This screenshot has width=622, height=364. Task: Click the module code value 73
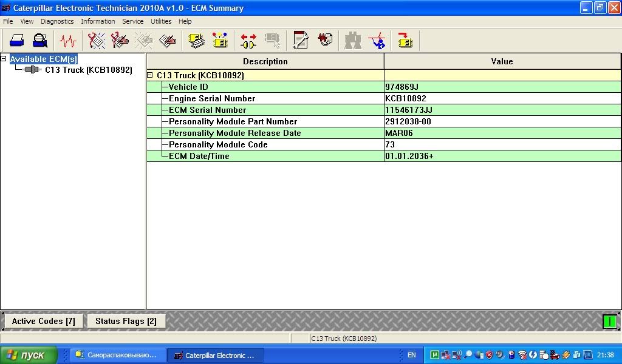[x=390, y=144]
